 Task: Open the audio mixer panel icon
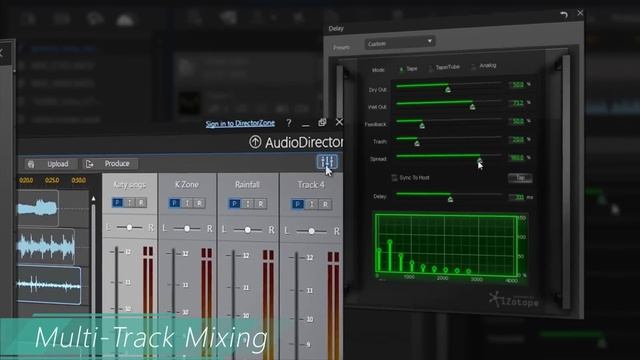pyautogui.click(x=327, y=162)
